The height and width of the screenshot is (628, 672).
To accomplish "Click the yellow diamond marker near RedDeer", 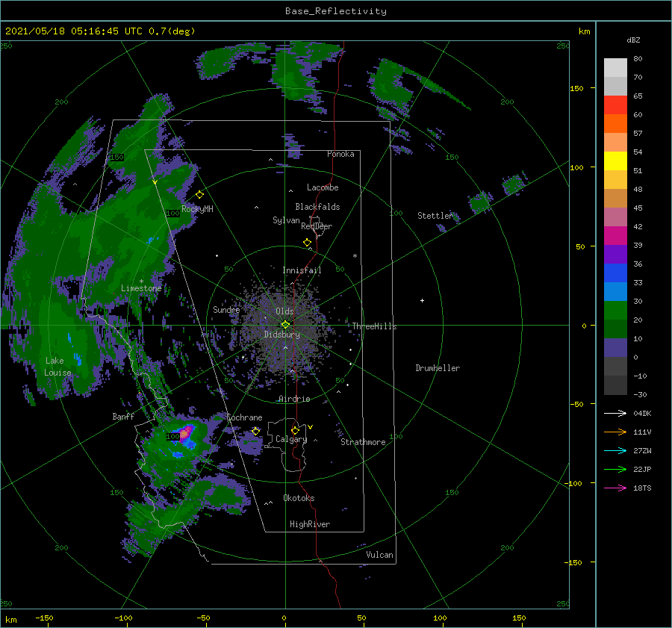I will click(308, 243).
